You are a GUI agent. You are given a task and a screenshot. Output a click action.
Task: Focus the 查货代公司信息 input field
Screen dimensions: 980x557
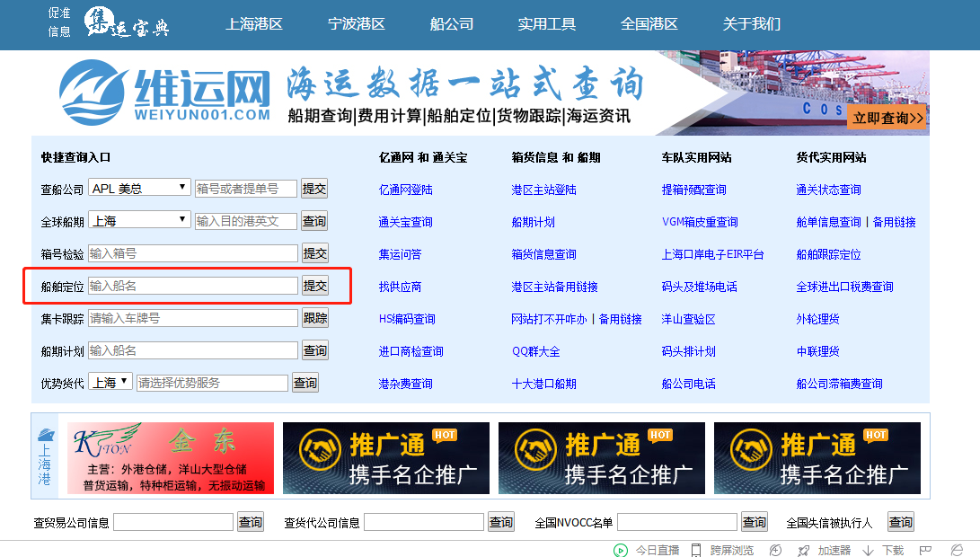(x=424, y=522)
